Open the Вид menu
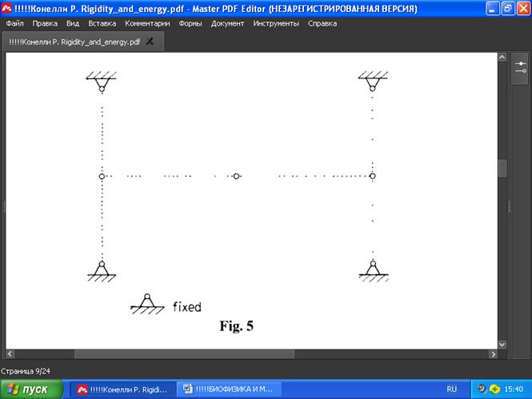This screenshot has width=532, height=399. pyautogui.click(x=73, y=23)
